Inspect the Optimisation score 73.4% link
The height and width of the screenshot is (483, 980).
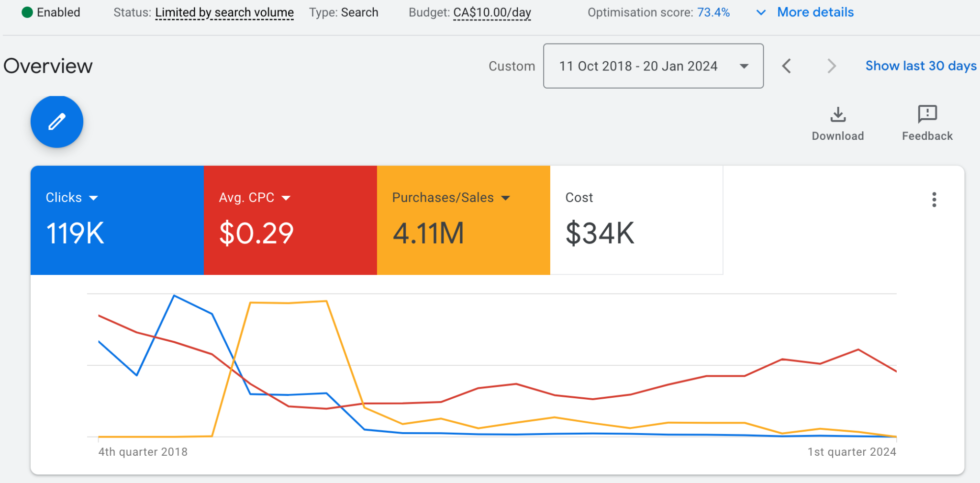(x=713, y=12)
